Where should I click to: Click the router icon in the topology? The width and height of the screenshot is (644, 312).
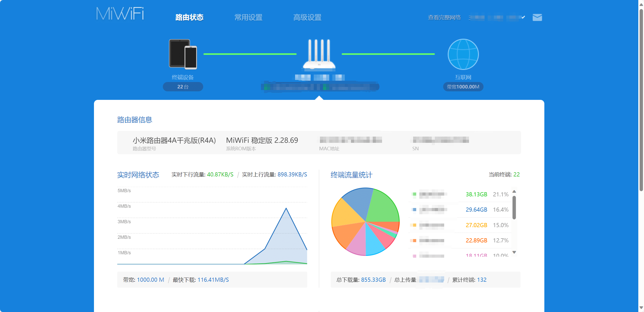(x=319, y=55)
